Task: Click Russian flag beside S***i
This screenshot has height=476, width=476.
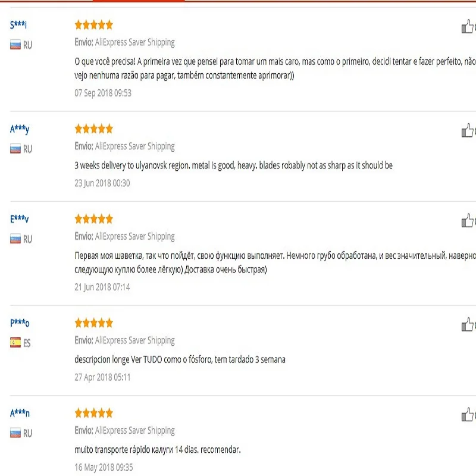Action: (x=15, y=45)
